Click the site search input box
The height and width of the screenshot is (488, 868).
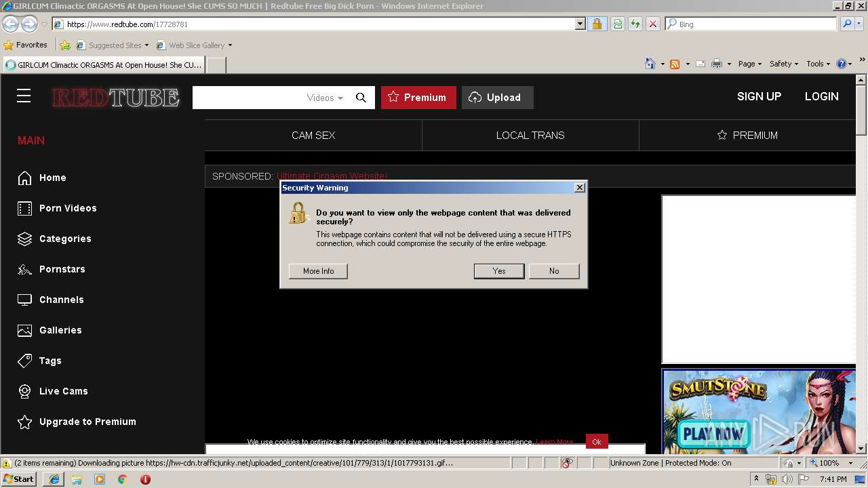[248, 98]
